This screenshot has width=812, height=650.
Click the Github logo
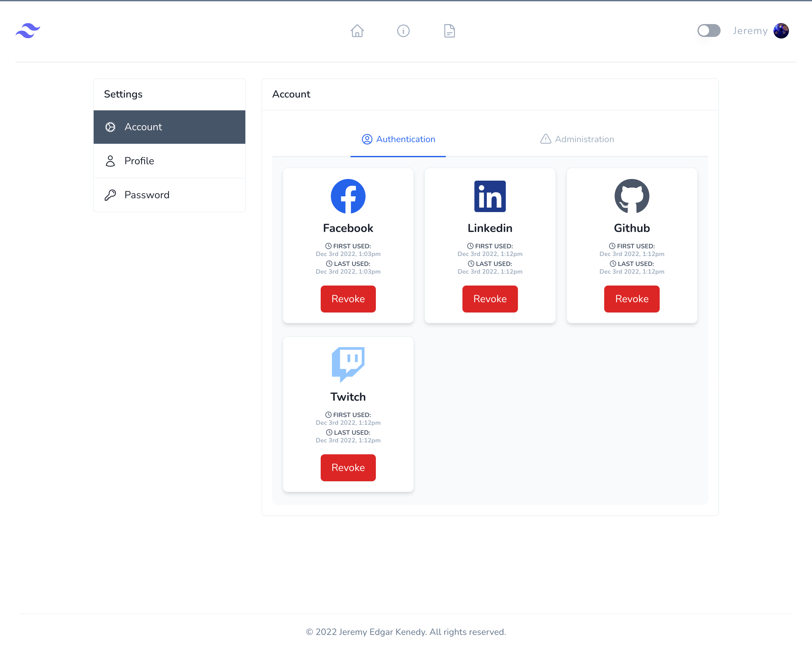point(632,196)
